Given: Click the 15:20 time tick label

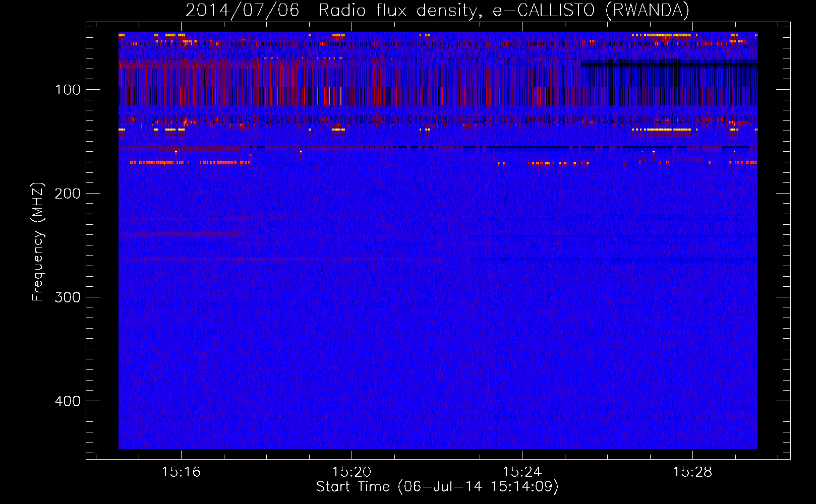Looking at the screenshot, I should point(352,472).
